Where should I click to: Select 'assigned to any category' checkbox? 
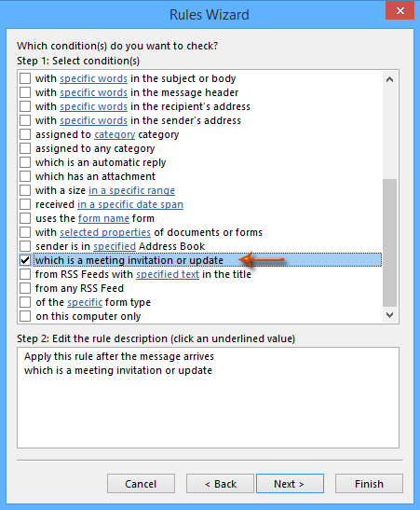[x=25, y=148]
